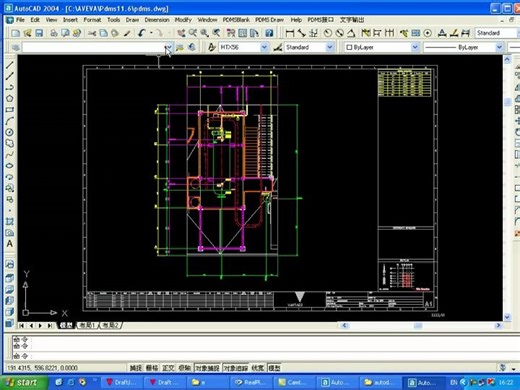The image size is (520, 390).
Task: Open the Dimension menu
Action: click(x=157, y=20)
